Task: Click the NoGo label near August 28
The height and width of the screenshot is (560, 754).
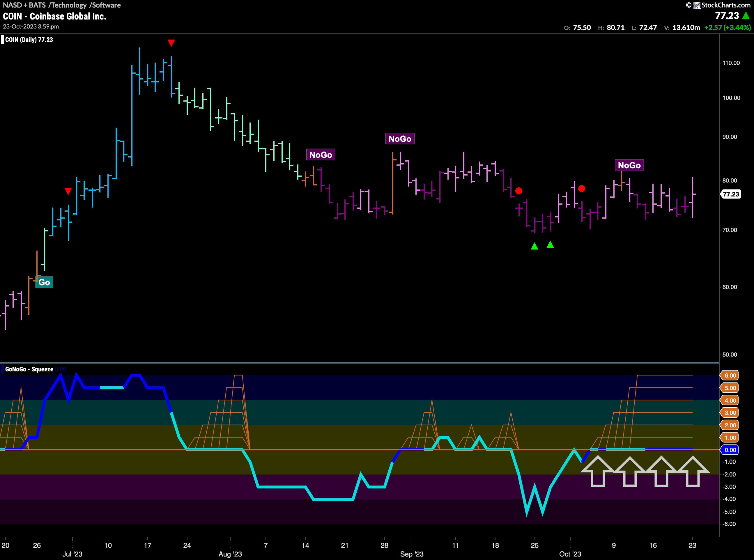Action: [x=400, y=139]
